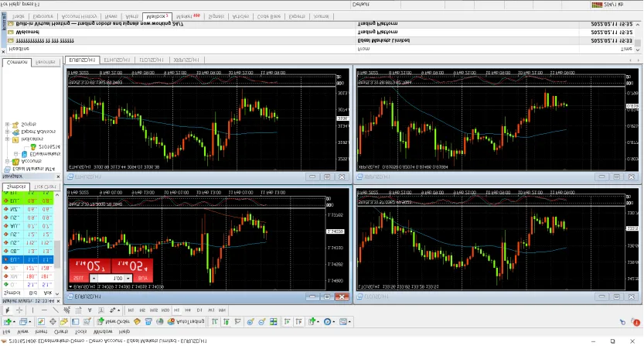Expand the Scripts node in Navigator

click(7, 125)
